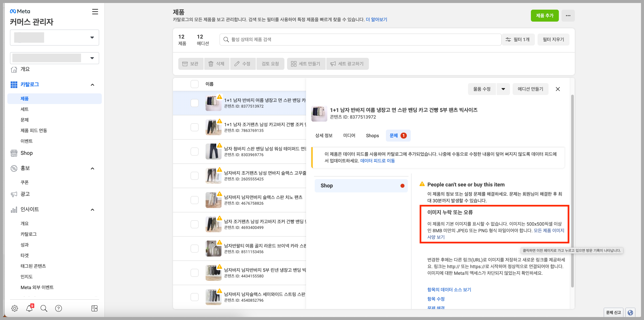Click the product search input field
Screen dimensions: 644x320
pos(359,39)
